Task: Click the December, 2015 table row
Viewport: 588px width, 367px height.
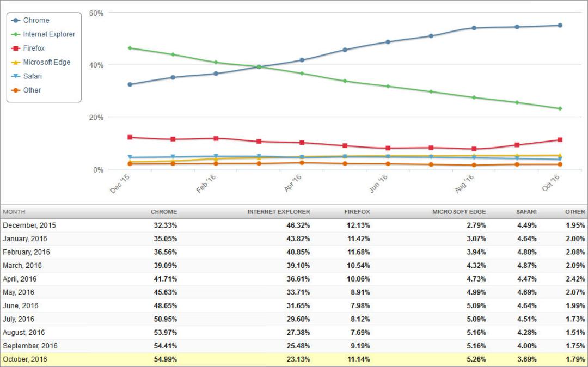Action: click(x=294, y=225)
